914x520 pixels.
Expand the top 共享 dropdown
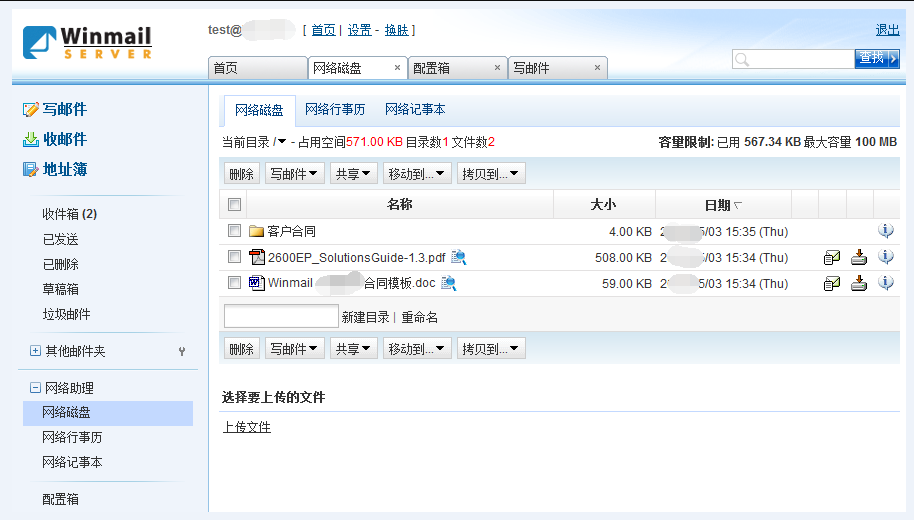353,173
